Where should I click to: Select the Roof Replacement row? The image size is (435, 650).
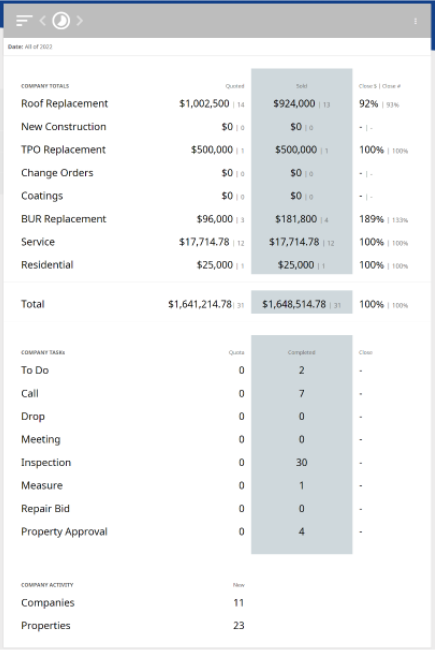point(215,104)
